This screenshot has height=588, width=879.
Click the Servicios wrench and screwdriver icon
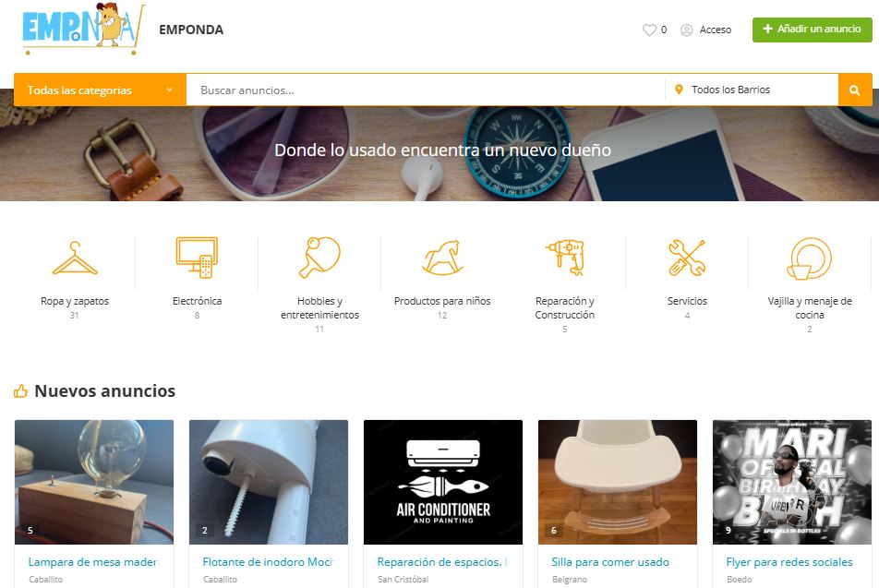pos(687,258)
